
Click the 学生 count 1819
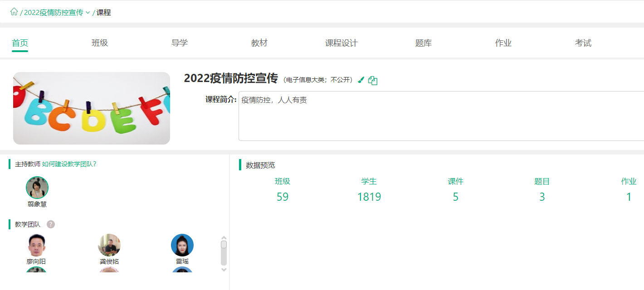click(369, 197)
